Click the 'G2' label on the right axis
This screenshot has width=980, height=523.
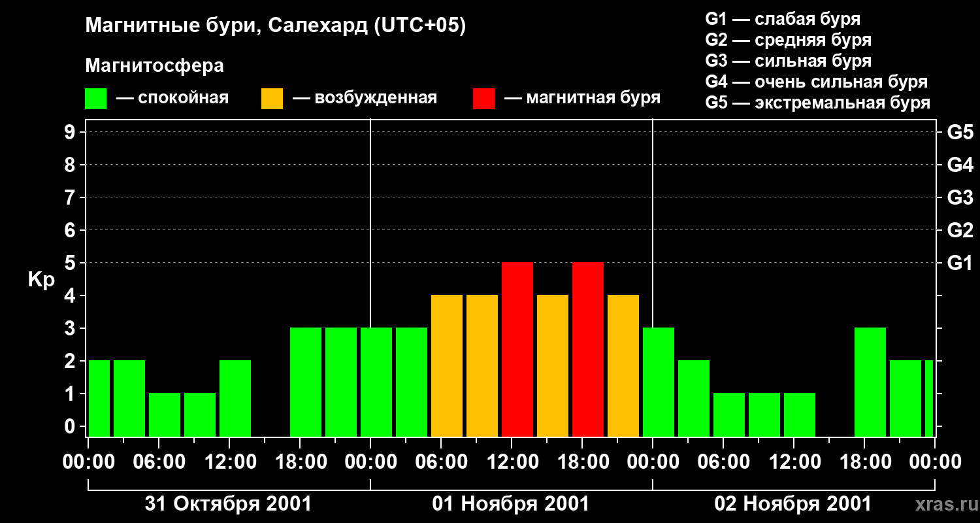(960, 230)
